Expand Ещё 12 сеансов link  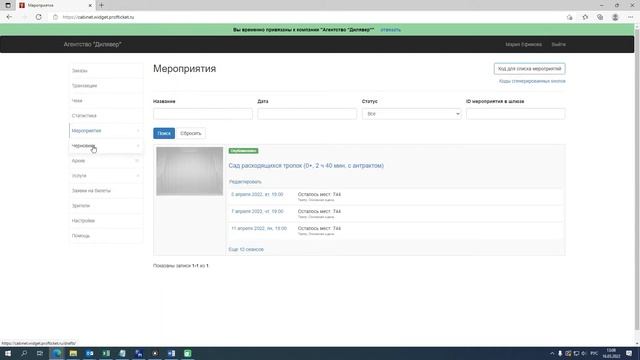point(246,249)
